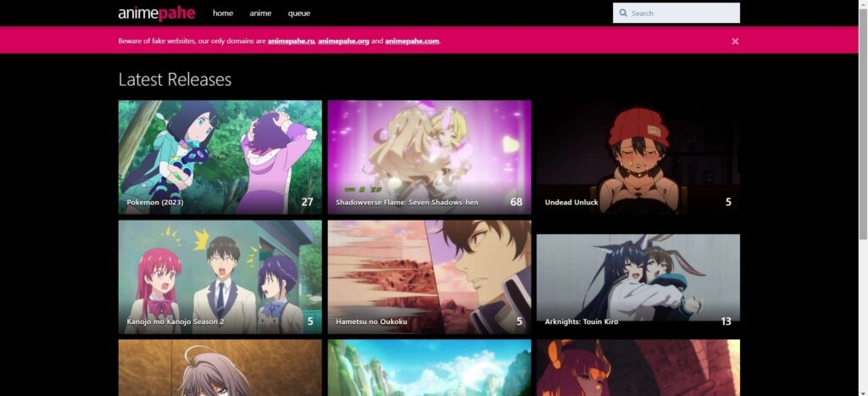This screenshot has width=868, height=396.
Task: Open the Pokemon (2023) thumbnail
Action: [220, 157]
